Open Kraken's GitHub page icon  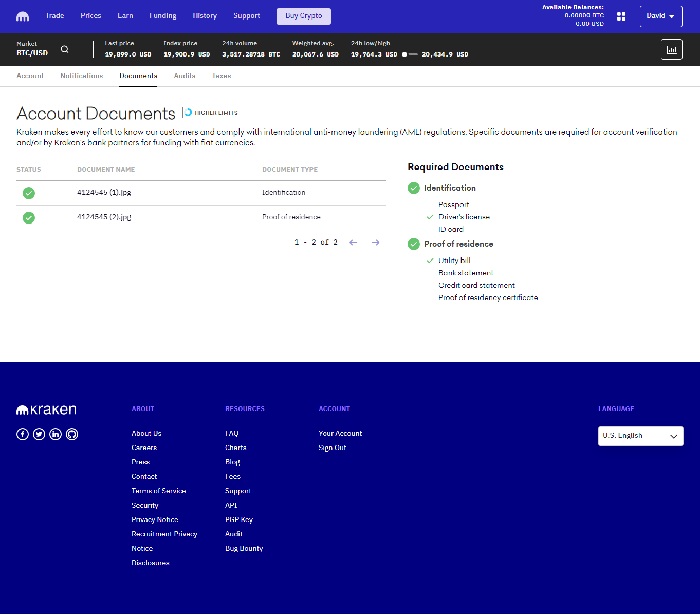[72, 434]
